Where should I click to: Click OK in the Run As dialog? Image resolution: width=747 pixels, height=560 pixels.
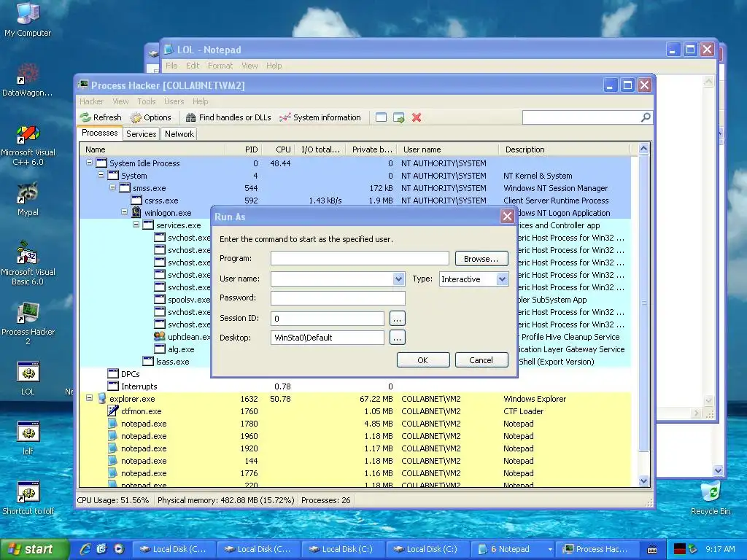422,360
